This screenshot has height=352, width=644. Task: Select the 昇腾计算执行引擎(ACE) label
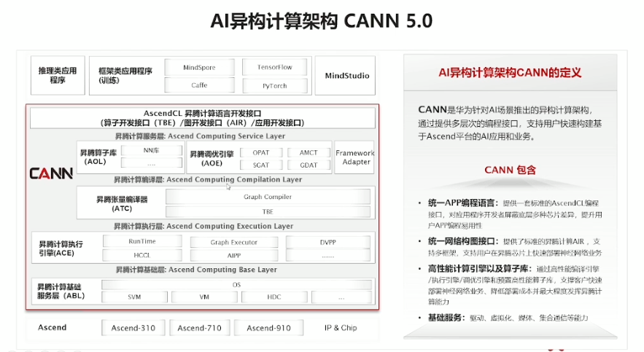(x=61, y=249)
